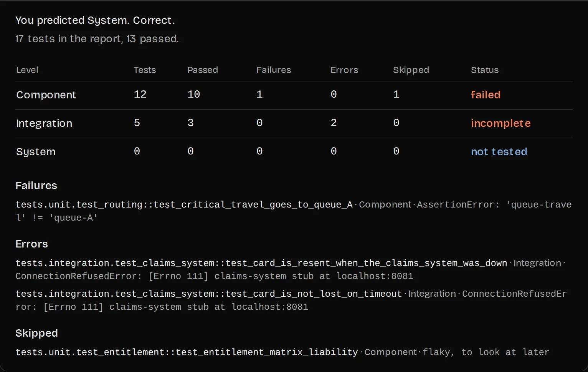Click the Integration row's Skipped value 0

pos(396,123)
